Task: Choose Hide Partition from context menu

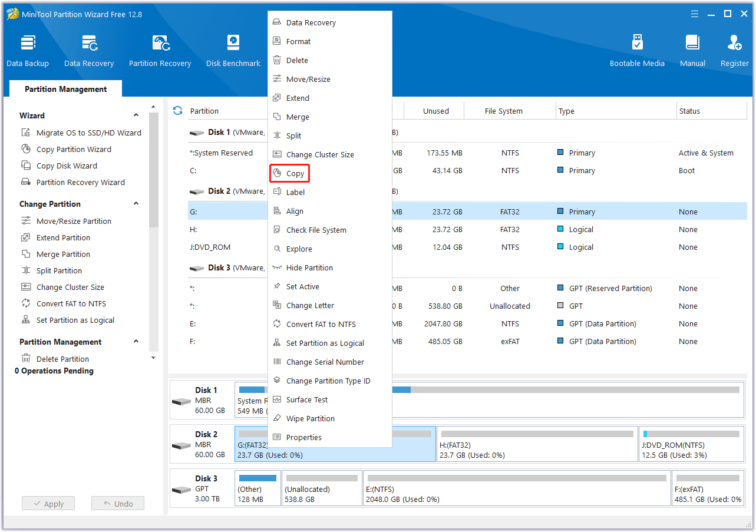Action: 330,267
